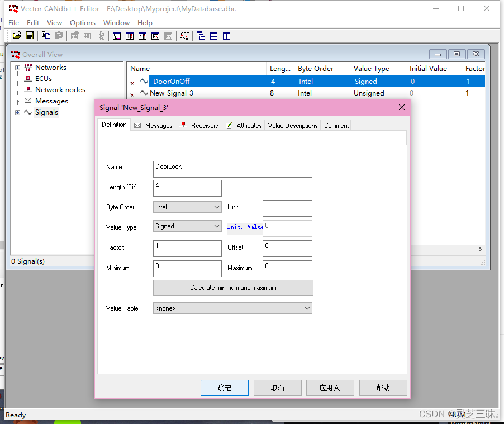This screenshot has height=424, width=504.
Task: Click the Offset input field
Action: click(287, 249)
